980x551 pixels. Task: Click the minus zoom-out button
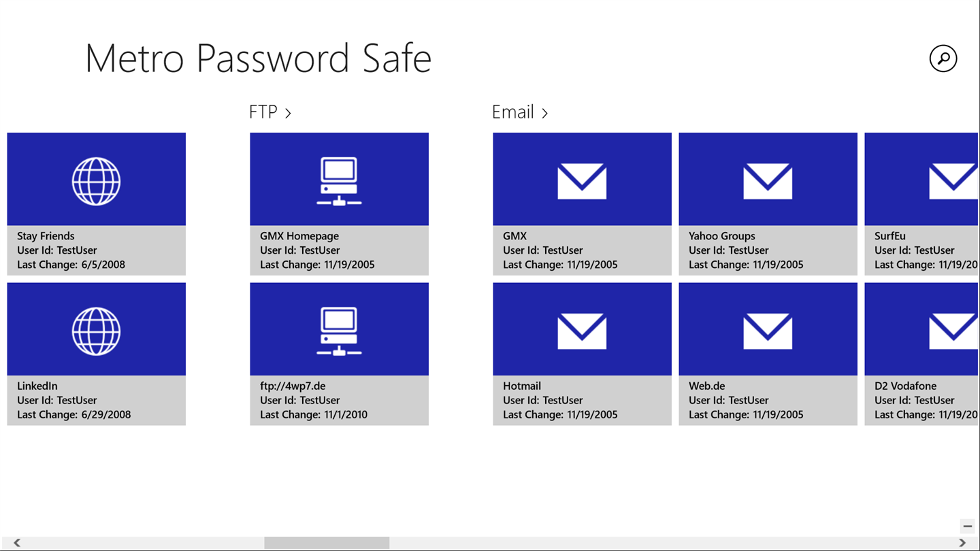(967, 526)
